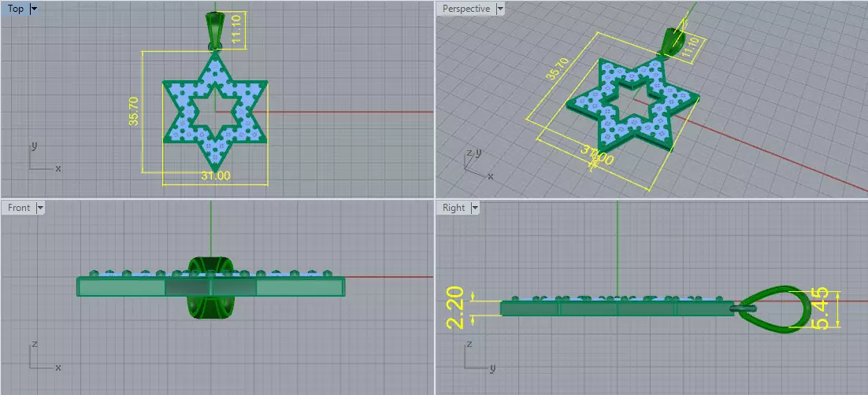Viewport: 868px width, 395px height.
Task: Select the 11.10 dimension in Top view
Action: [236, 31]
